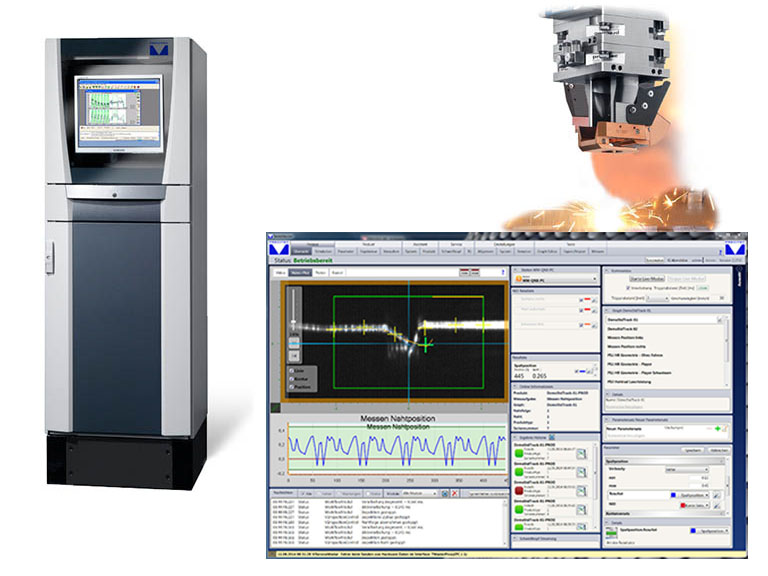This screenshot has width=768, height=576.
Task: Open the Sichtbarkeit dropdown in parameter panel
Action: coord(687,470)
